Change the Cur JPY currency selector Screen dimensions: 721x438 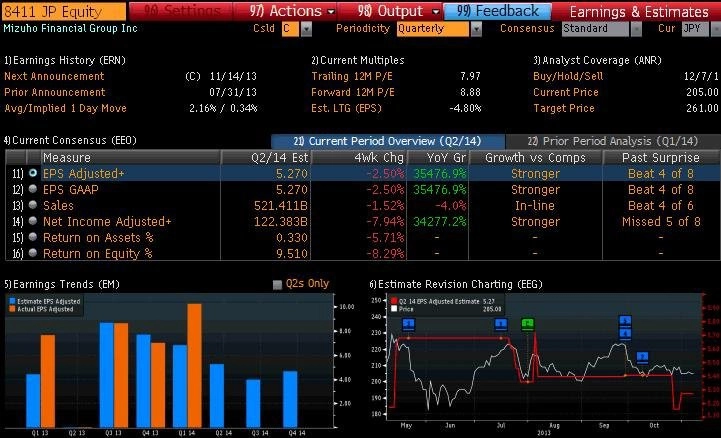click(x=695, y=29)
